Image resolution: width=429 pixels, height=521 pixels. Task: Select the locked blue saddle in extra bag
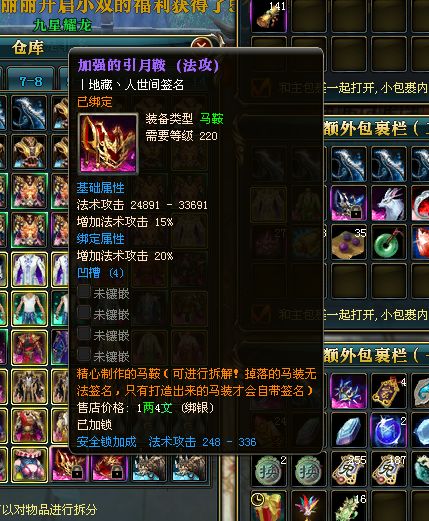349,203
